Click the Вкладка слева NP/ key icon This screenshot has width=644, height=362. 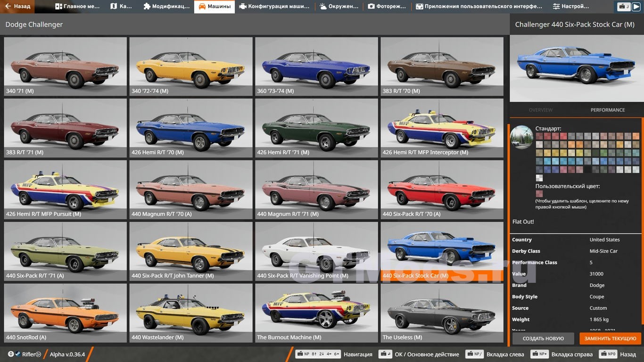click(474, 354)
